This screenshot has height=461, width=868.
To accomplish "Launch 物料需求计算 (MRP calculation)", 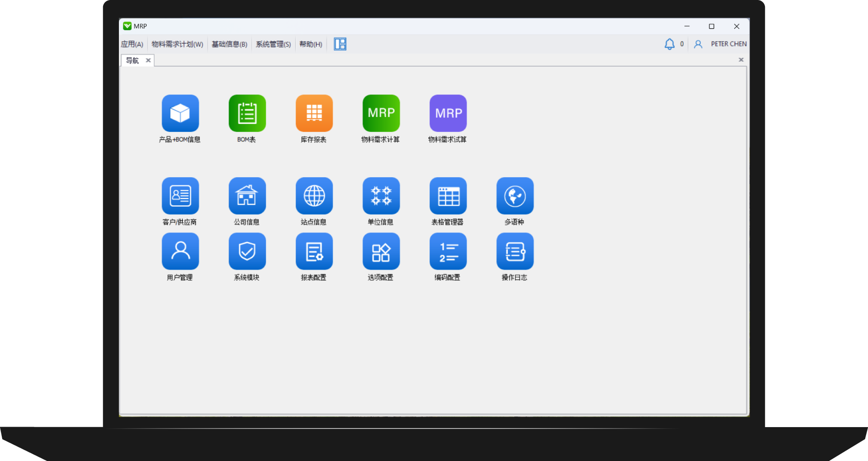I will pos(381,113).
